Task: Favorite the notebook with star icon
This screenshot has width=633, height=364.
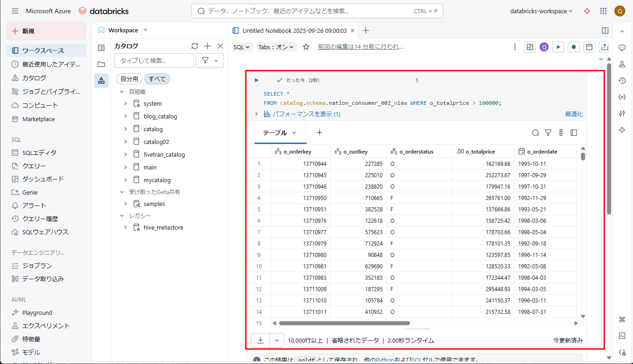Action: 306,47
